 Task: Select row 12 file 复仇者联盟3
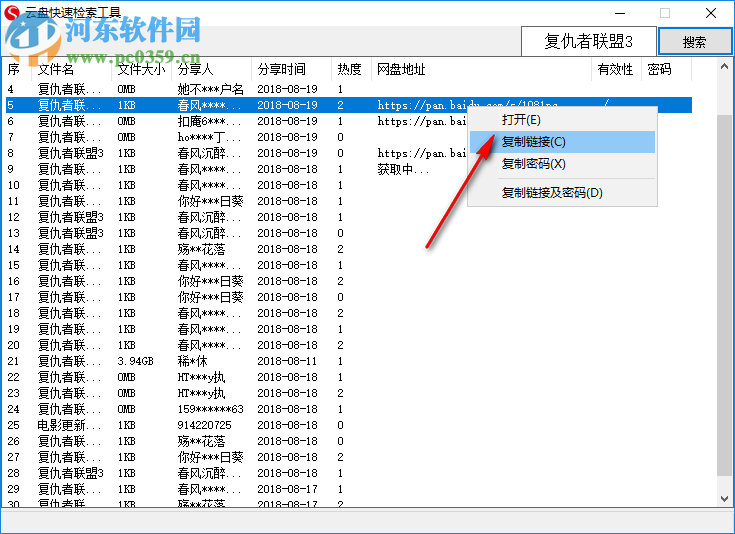348,217
